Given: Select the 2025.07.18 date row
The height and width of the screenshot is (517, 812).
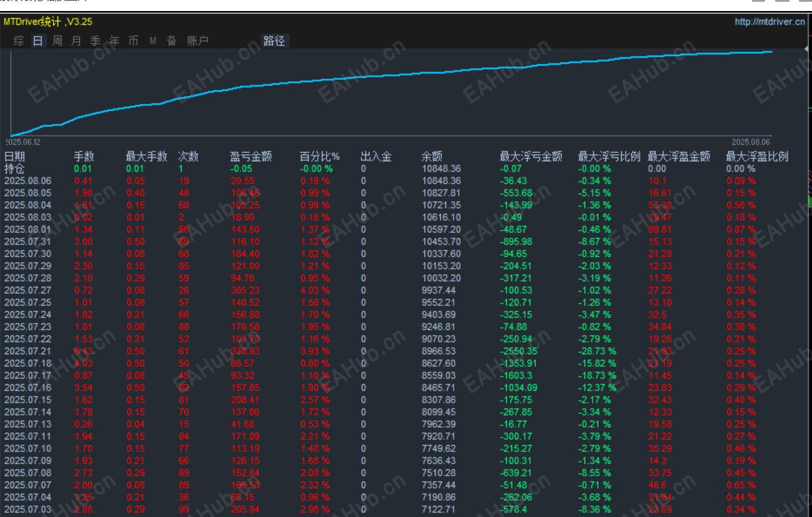Looking at the screenshot, I should pos(28,363).
